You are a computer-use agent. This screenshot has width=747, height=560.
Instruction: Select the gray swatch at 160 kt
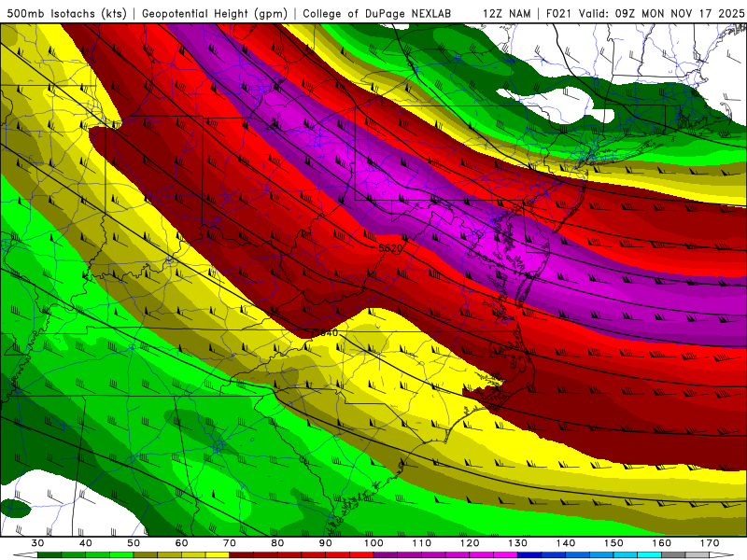pyautogui.click(x=673, y=554)
